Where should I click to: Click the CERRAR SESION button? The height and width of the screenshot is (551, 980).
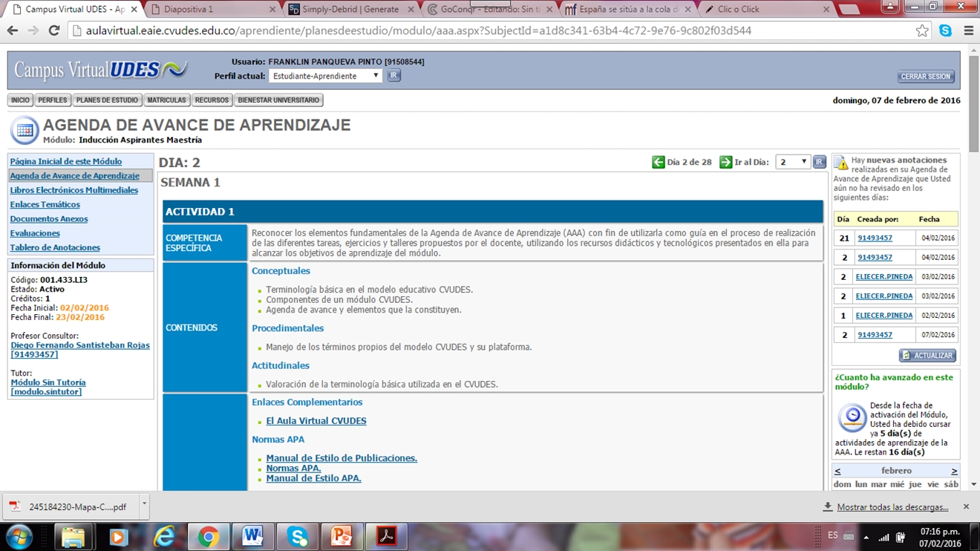926,76
